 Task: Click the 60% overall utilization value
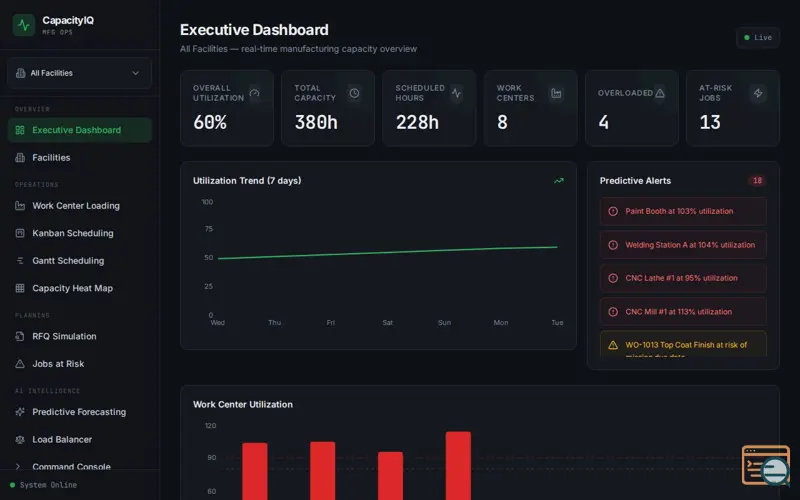210,122
